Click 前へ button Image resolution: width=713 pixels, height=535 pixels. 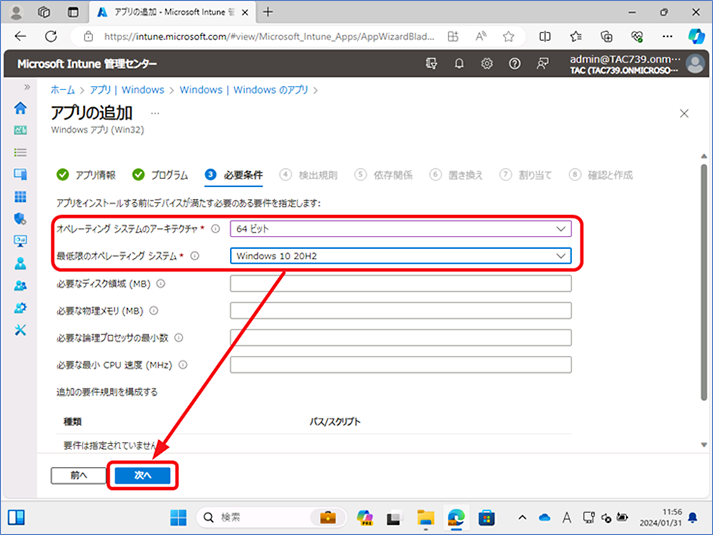click(78, 475)
